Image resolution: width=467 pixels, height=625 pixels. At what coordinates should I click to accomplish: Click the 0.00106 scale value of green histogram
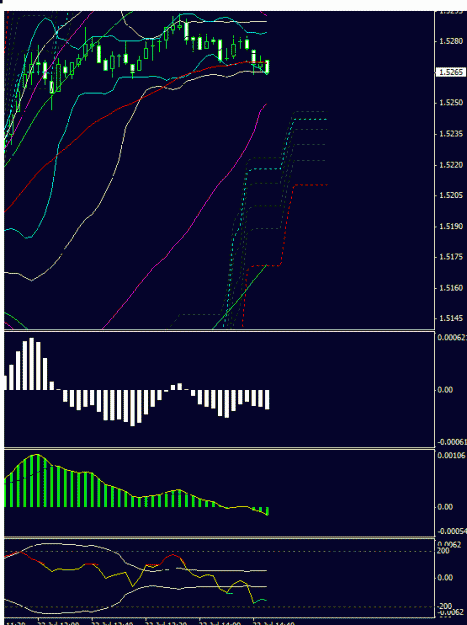(452, 456)
